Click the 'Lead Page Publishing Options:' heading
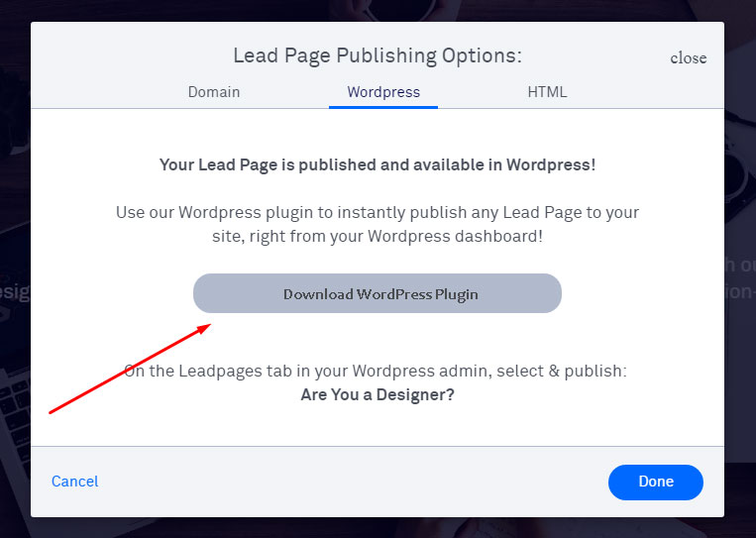Viewport: 756px width, 538px height. (x=378, y=55)
